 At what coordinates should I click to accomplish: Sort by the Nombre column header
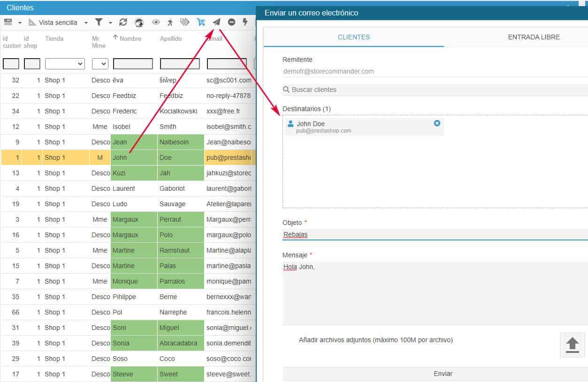tap(130, 38)
